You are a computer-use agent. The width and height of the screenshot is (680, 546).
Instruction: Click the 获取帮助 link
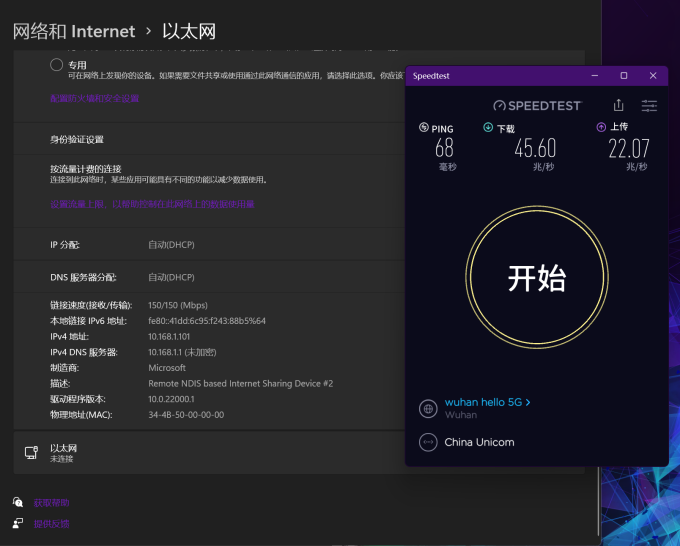[x=52, y=503]
